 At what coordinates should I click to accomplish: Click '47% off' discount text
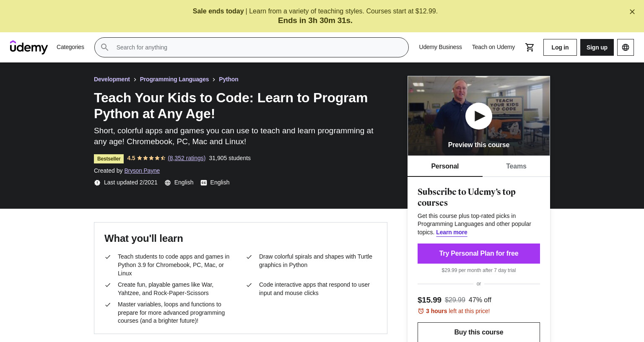(480, 300)
